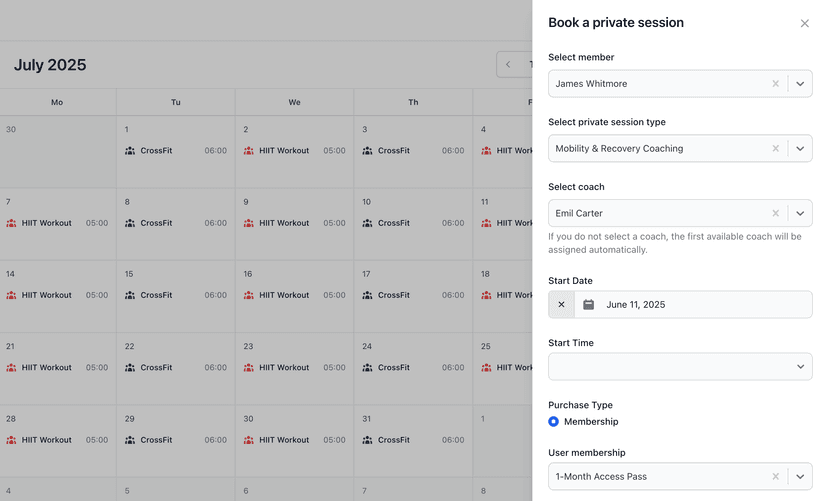Clear the Start Date value

click(561, 305)
